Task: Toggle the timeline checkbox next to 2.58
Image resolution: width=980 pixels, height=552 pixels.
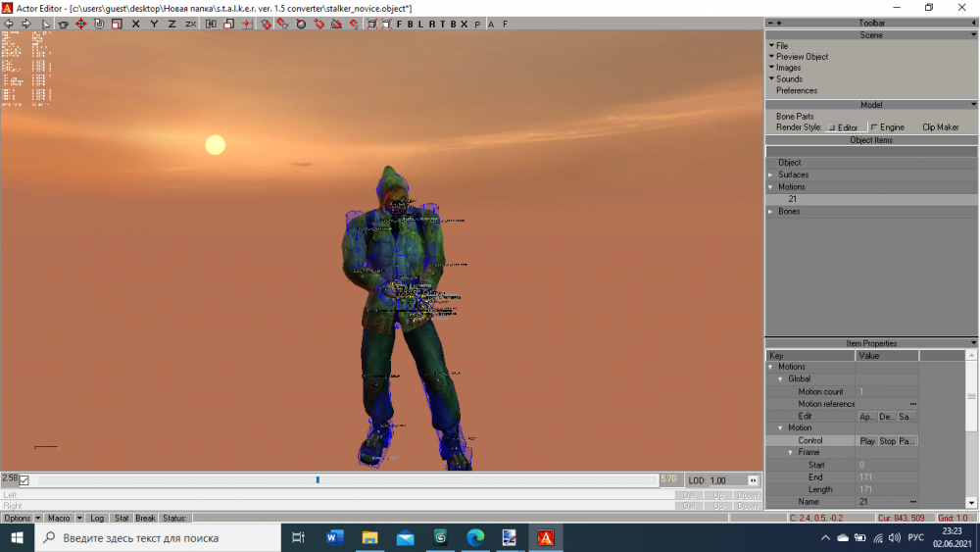Action: point(24,480)
